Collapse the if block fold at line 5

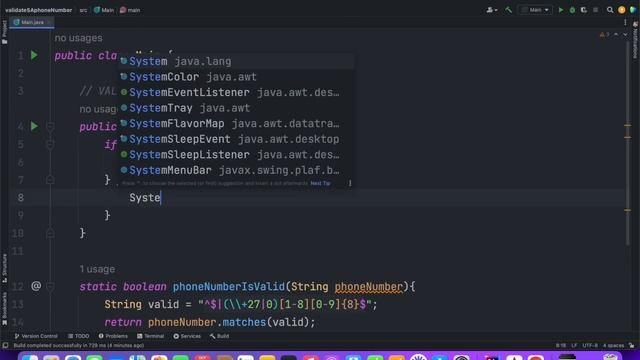coord(50,144)
